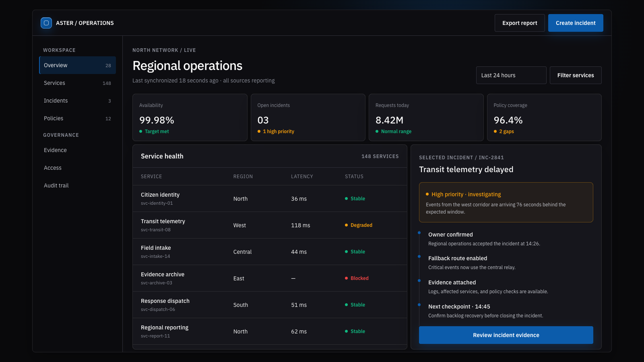
Task: Click the Evidence archive service name
Action: (163, 274)
